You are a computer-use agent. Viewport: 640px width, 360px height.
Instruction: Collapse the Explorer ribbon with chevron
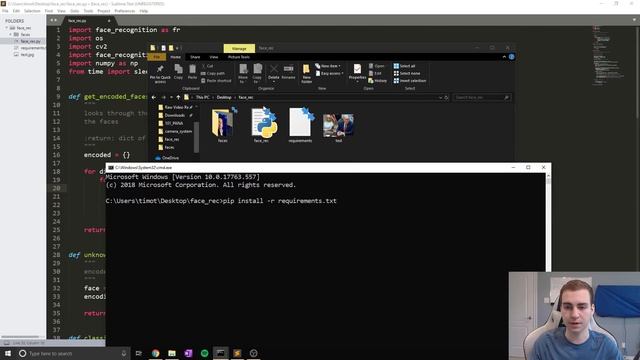[504, 57]
